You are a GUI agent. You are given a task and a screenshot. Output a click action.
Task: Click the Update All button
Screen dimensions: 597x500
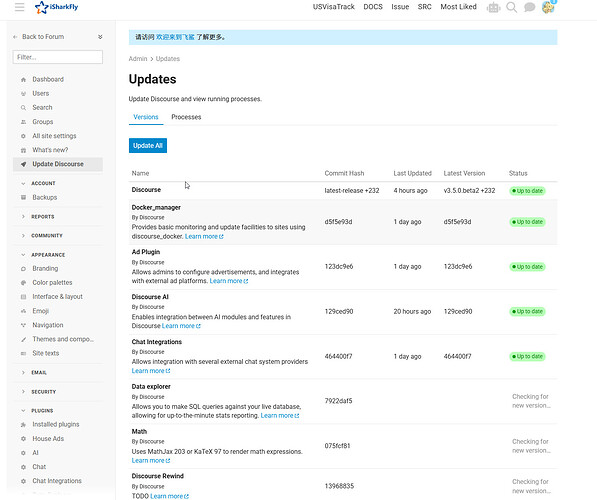coord(148,145)
